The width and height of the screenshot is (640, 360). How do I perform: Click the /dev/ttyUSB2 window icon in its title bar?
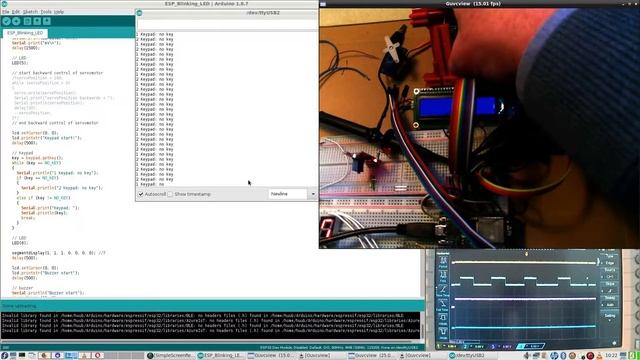(139, 13)
